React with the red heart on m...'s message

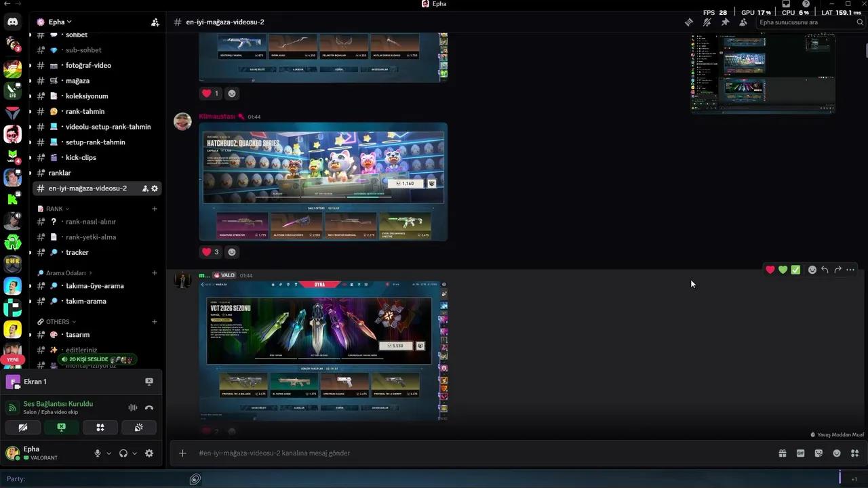770,269
